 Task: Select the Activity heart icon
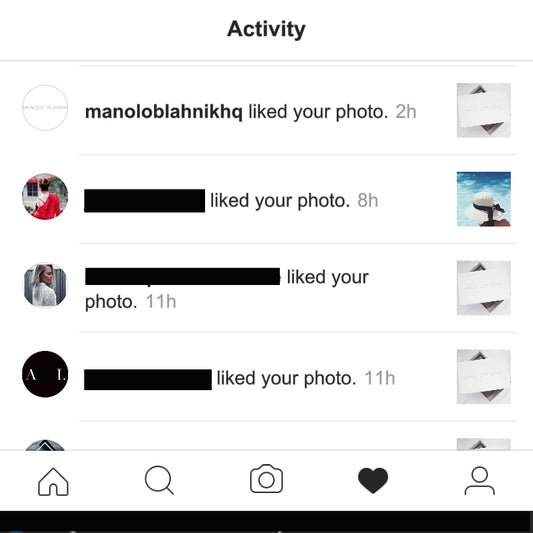(x=373, y=480)
